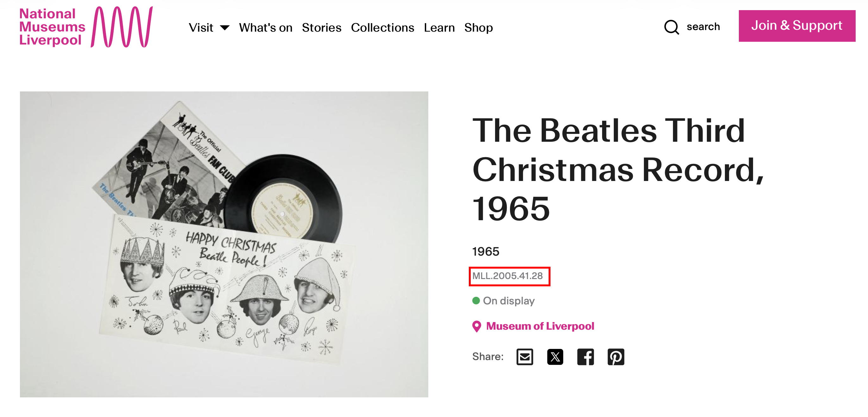Click the pink location pin icon
The image size is (868, 417).
click(x=476, y=326)
